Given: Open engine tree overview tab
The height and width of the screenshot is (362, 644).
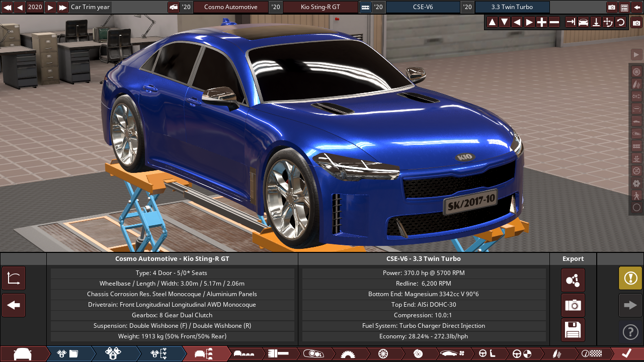Looking at the screenshot, I should point(159,354).
